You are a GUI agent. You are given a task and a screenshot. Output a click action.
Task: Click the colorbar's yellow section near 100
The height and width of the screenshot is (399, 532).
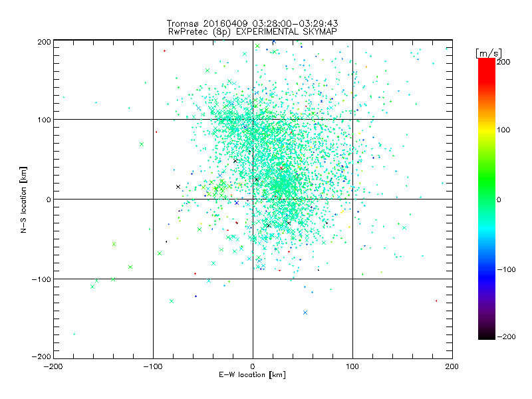click(x=487, y=130)
